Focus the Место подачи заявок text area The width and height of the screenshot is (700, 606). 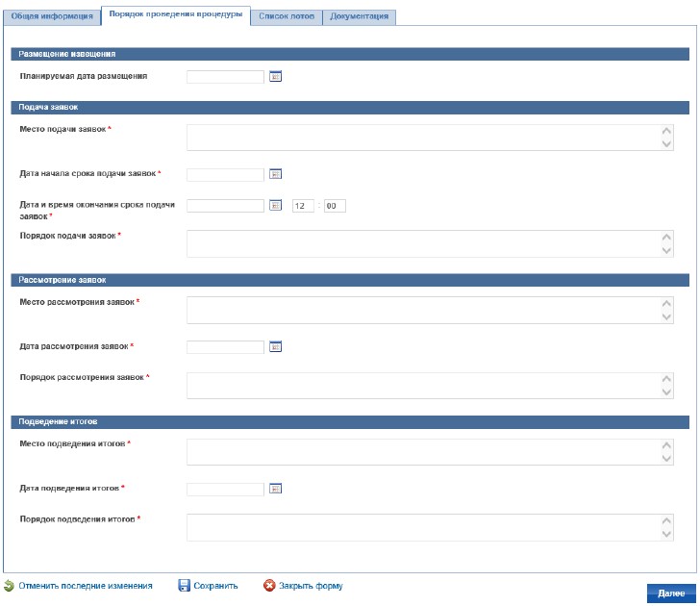[x=423, y=138]
